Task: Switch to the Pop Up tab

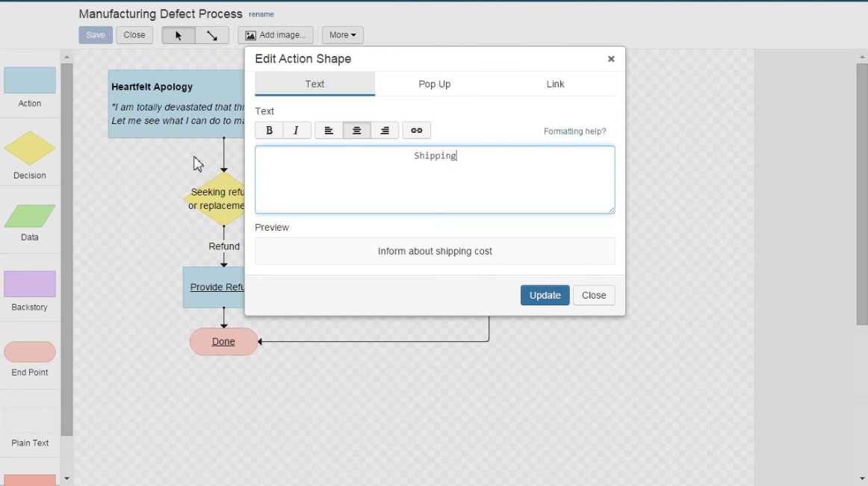Action: 435,84
